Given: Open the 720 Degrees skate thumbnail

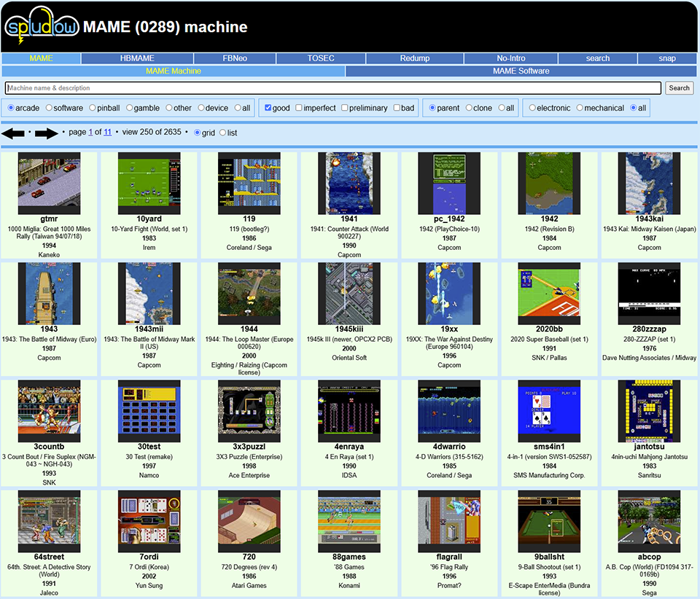Looking at the screenshot, I should coord(249,522).
